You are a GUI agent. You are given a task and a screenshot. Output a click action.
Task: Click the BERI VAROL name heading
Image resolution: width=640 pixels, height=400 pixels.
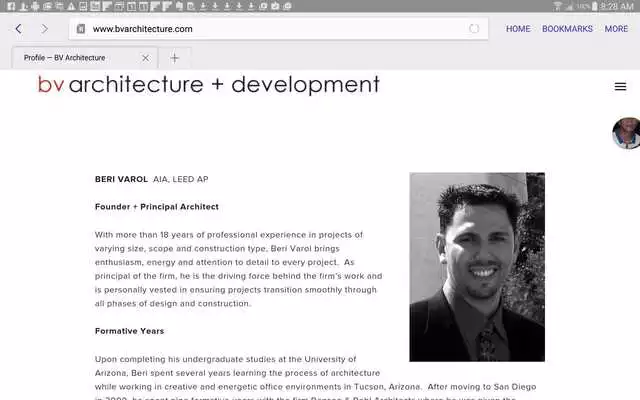click(x=121, y=179)
